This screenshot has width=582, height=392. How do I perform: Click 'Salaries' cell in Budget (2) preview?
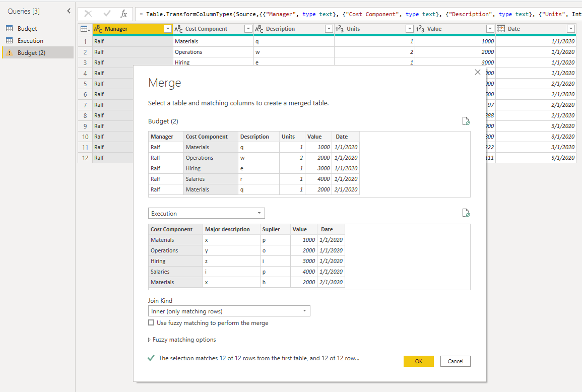click(x=211, y=179)
